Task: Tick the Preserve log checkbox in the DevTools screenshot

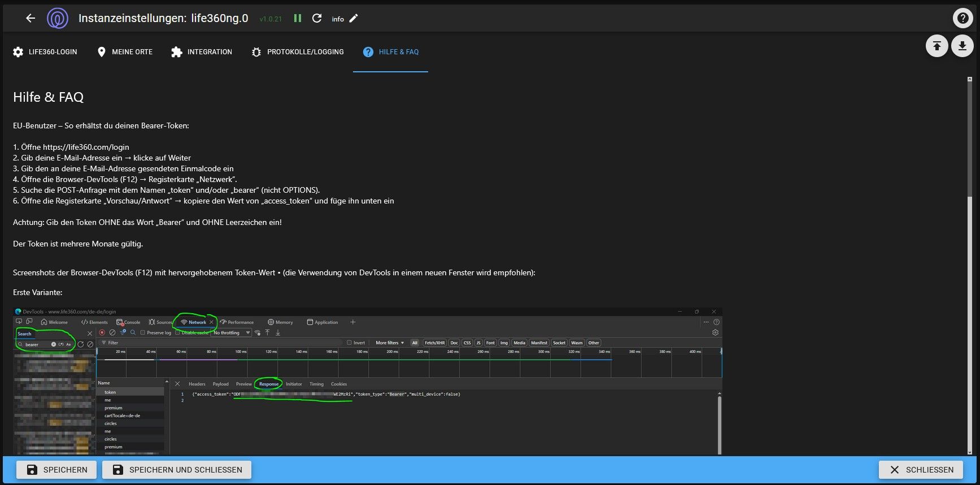Action: click(143, 333)
